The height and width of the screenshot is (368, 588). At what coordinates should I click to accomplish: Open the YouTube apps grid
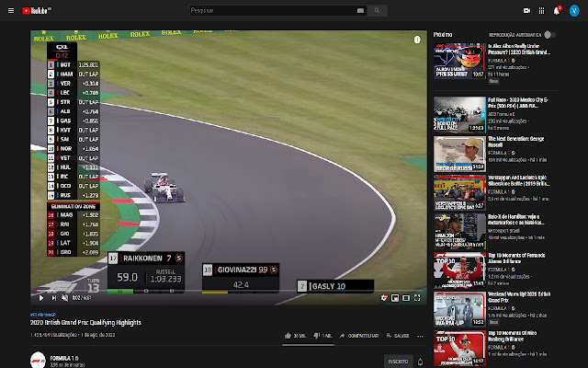pyautogui.click(x=541, y=10)
